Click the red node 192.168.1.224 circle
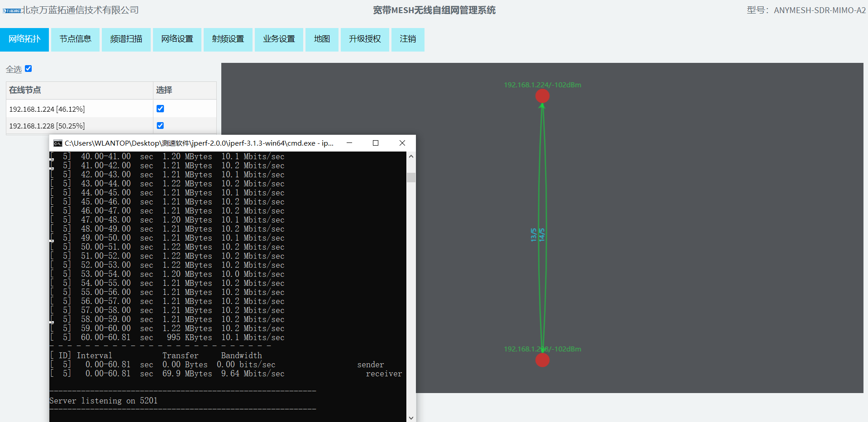The image size is (868, 422). (x=542, y=96)
